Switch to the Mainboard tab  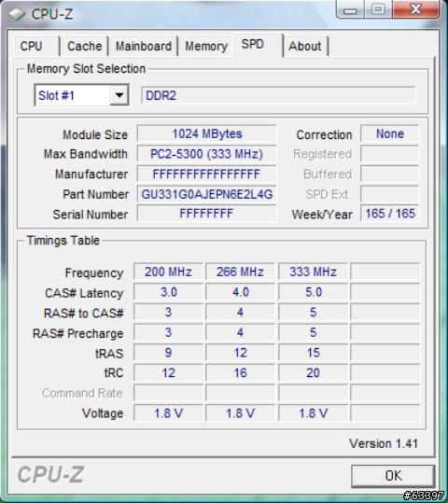(143, 47)
